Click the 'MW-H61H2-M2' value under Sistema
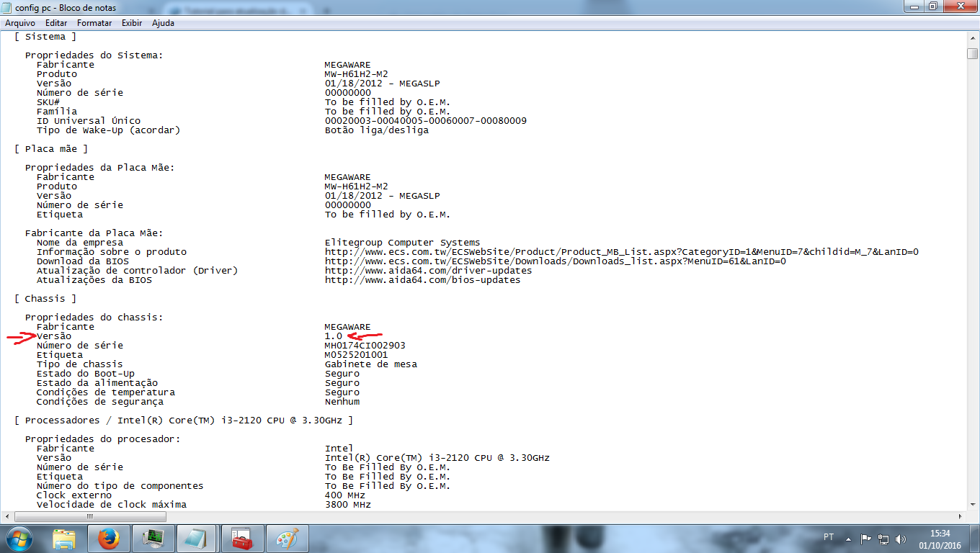This screenshot has width=980, height=553. click(356, 74)
